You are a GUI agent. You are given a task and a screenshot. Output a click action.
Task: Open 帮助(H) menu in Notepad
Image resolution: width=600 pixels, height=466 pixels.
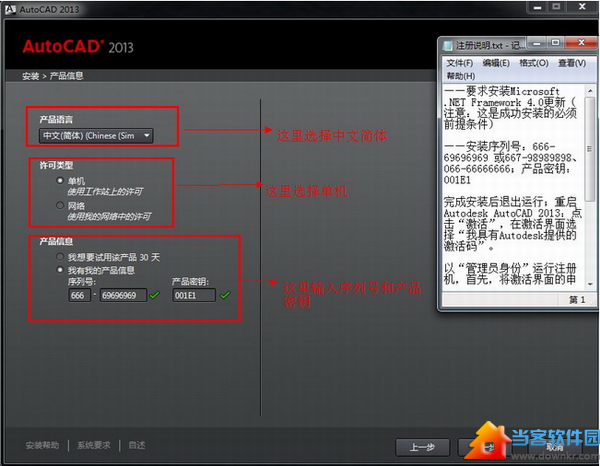[x=461, y=76]
